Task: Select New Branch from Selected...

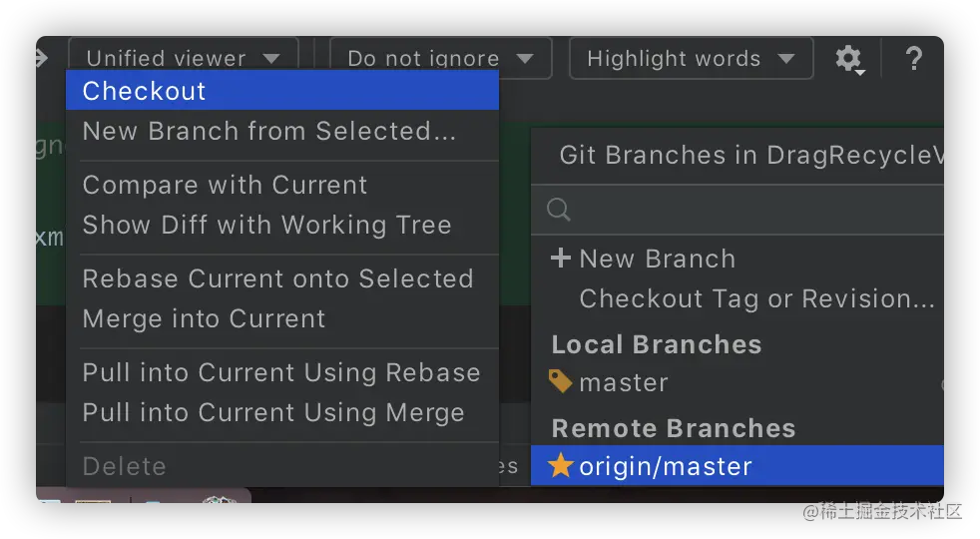Action: [x=282, y=132]
